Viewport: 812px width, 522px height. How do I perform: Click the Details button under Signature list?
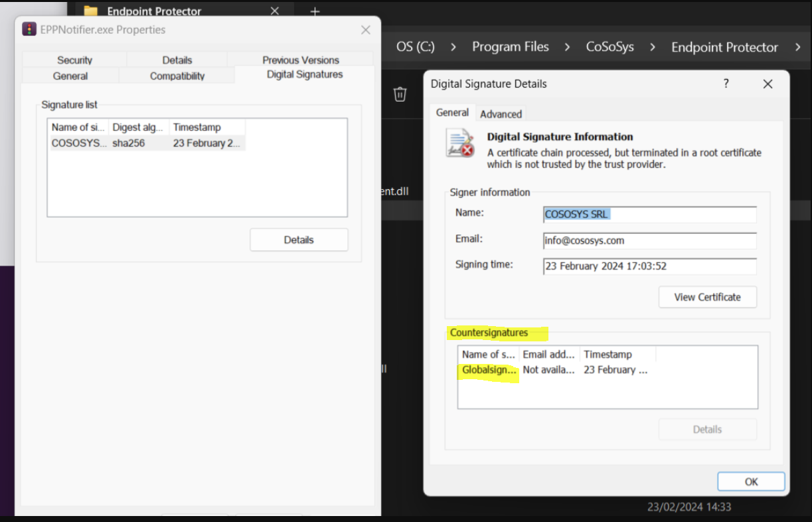pos(299,239)
